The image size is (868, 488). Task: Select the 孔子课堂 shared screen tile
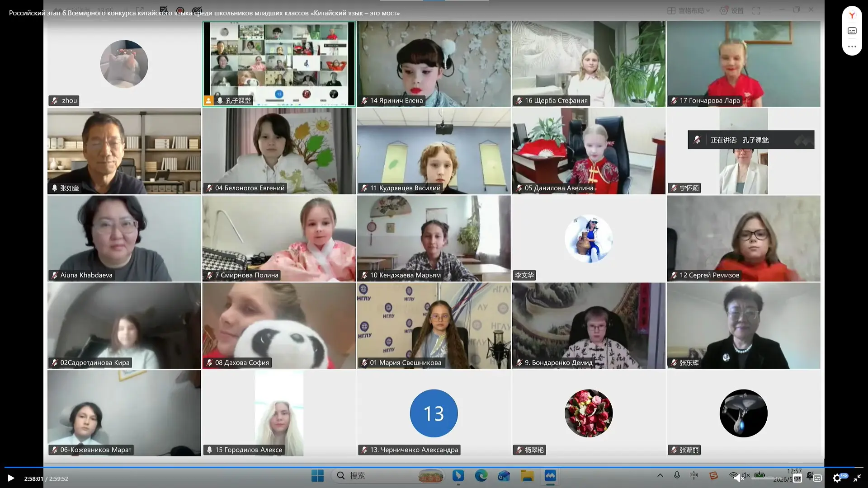click(279, 64)
